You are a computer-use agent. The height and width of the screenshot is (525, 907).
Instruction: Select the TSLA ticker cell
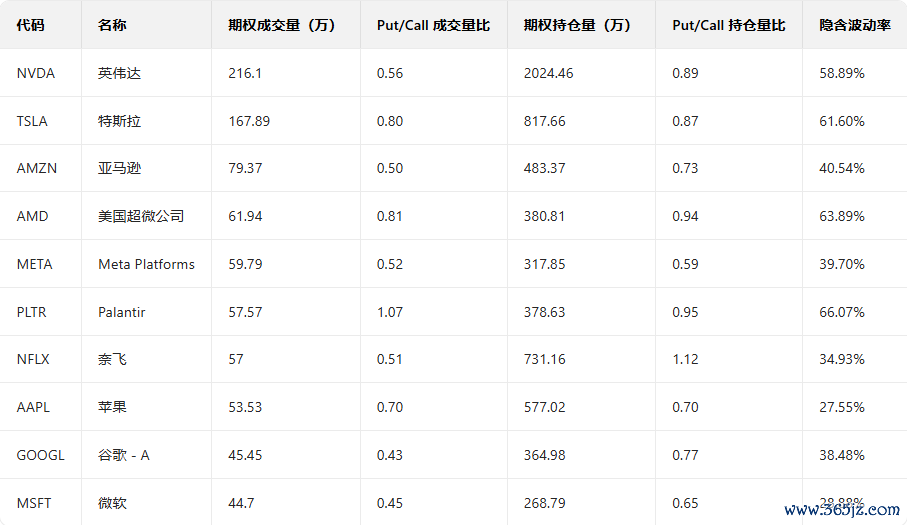click(x=32, y=121)
